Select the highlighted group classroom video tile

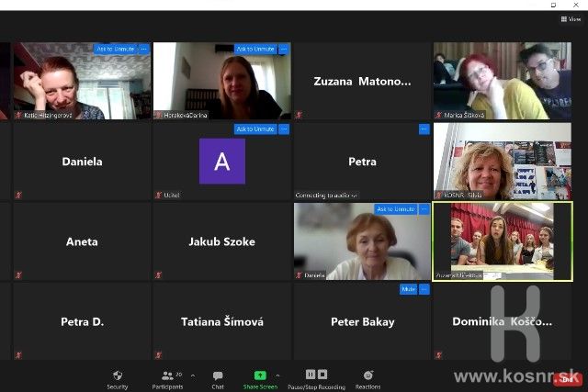click(503, 241)
